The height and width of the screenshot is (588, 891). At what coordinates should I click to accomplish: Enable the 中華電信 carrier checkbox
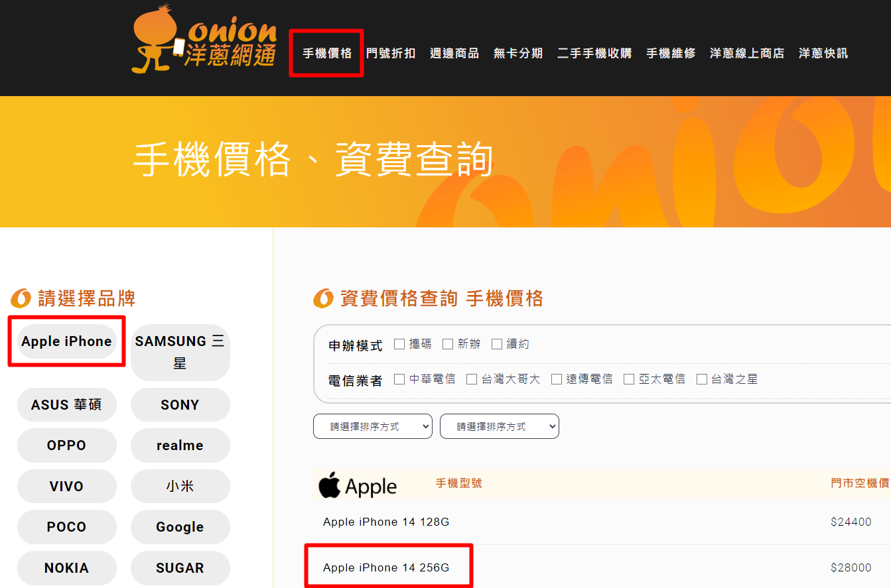(399, 379)
